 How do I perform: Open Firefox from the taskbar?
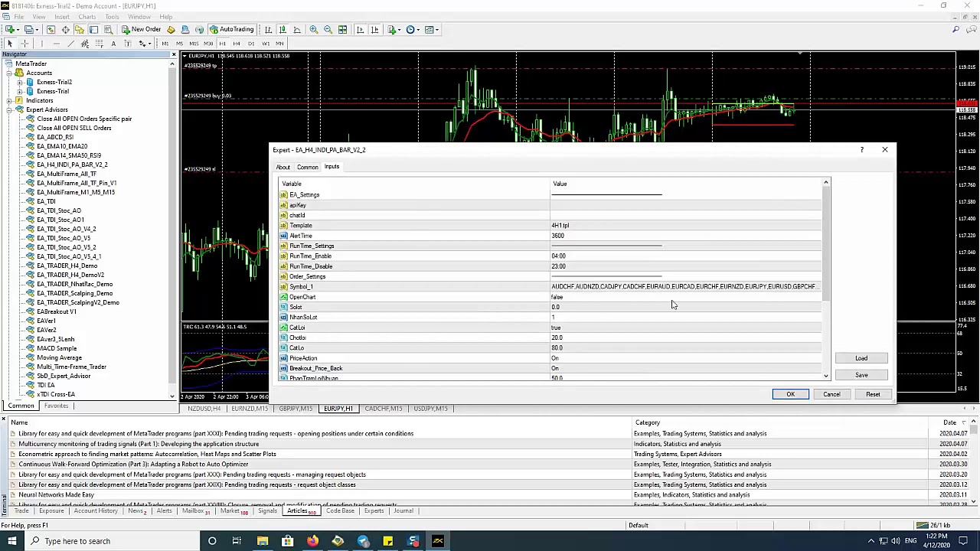[x=312, y=541]
